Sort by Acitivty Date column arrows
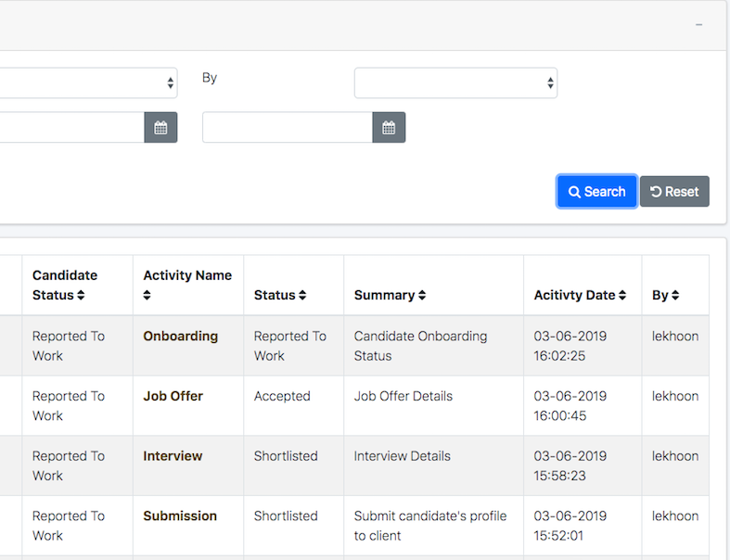Viewport: 730px width, 560px height. coord(622,295)
